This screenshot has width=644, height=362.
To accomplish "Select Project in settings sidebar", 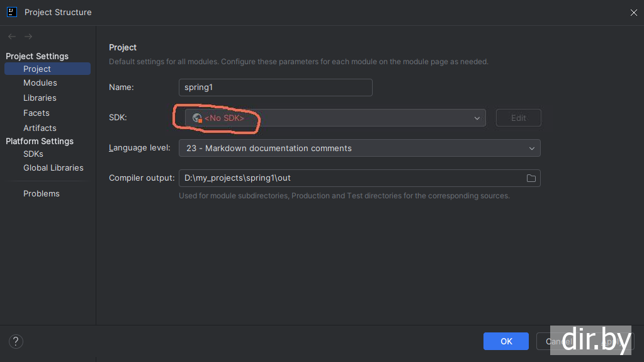I will (x=37, y=69).
